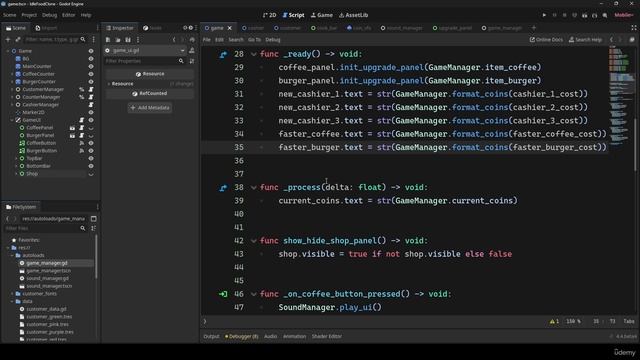Fold show_hide_shop_panel function

pos(253,241)
